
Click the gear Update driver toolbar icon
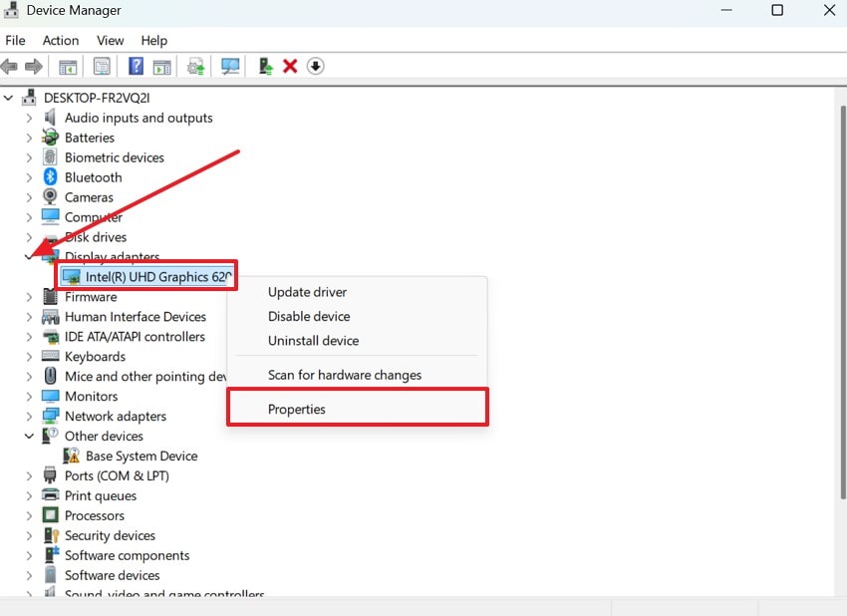click(x=195, y=67)
